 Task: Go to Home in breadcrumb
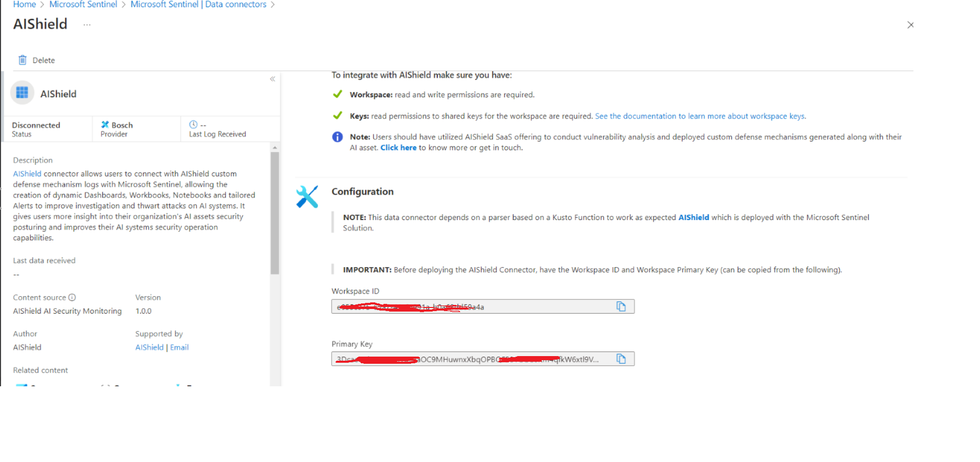pos(25,5)
